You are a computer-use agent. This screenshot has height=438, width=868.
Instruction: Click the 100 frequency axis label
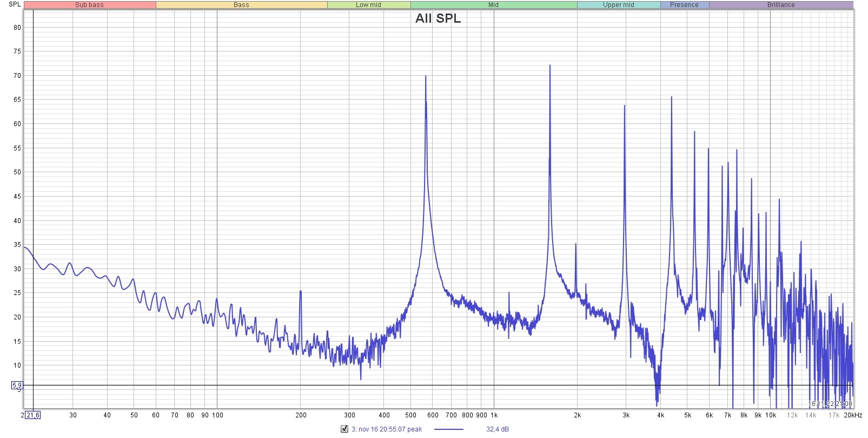[x=217, y=415]
